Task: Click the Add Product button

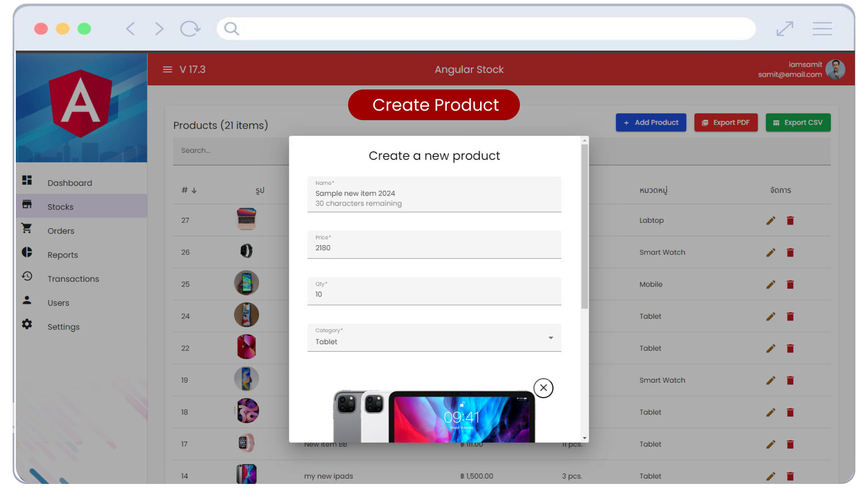Action: click(651, 122)
